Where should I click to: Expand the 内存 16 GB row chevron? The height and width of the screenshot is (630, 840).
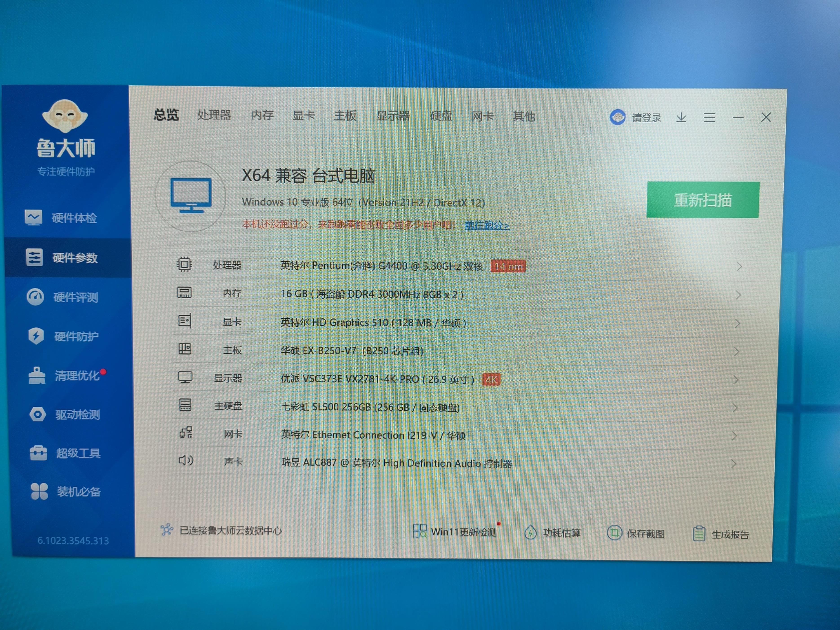point(738,295)
